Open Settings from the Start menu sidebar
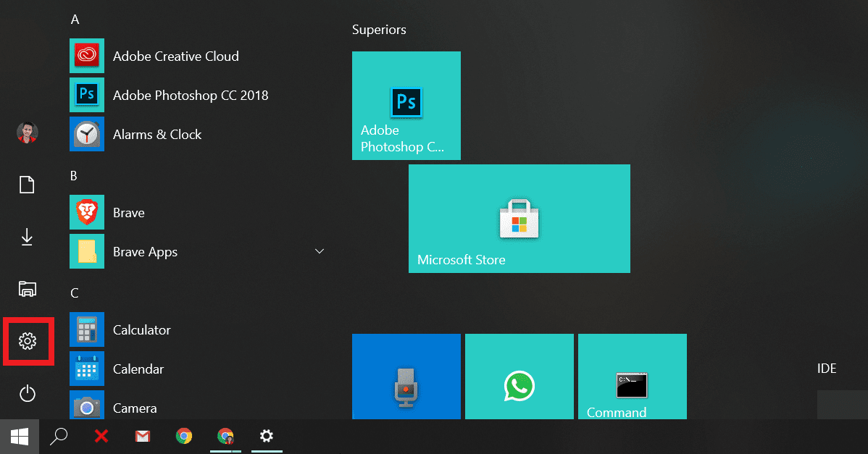The image size is (868, 454). (28, 340)
